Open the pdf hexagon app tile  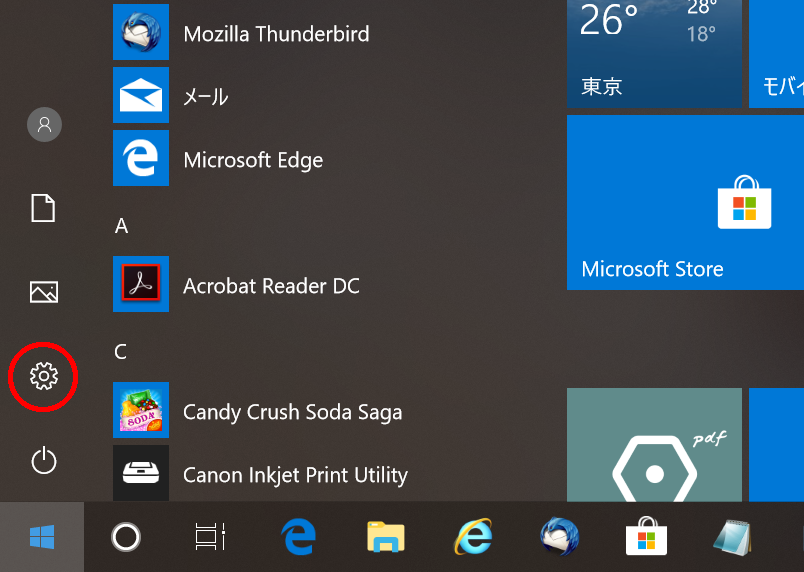(654, 445)
